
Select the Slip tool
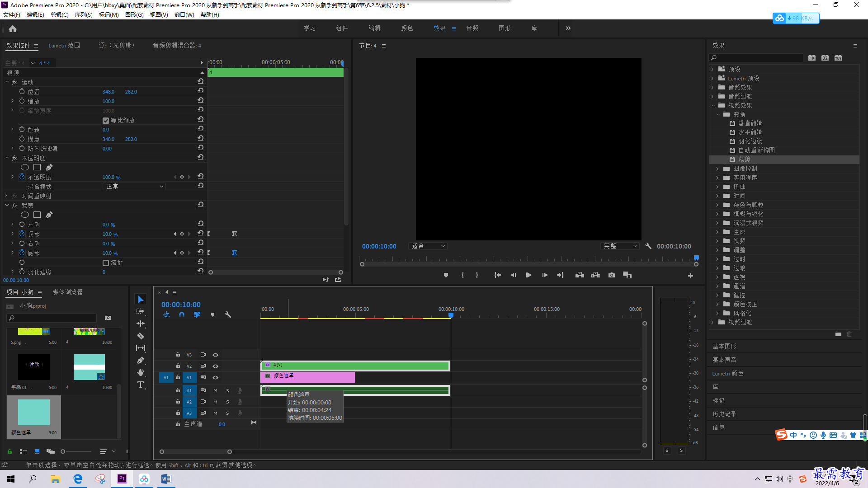click(x=141, y=348)
